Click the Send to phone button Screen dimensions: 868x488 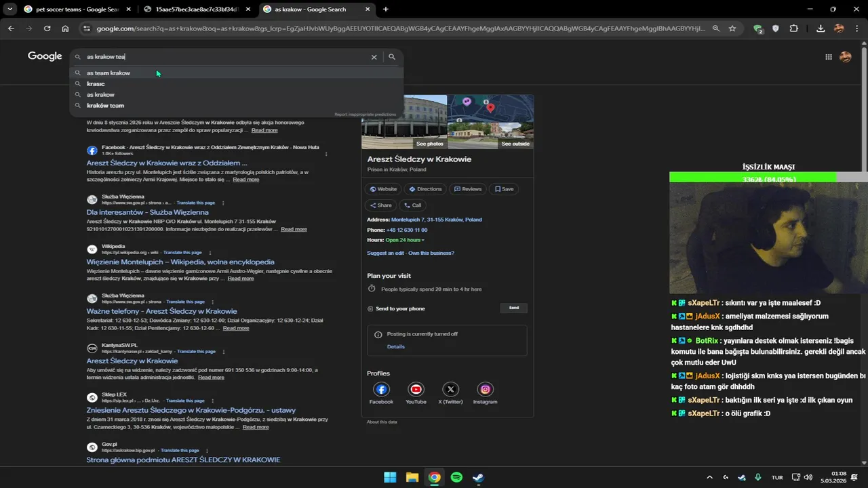click(513, 308)
